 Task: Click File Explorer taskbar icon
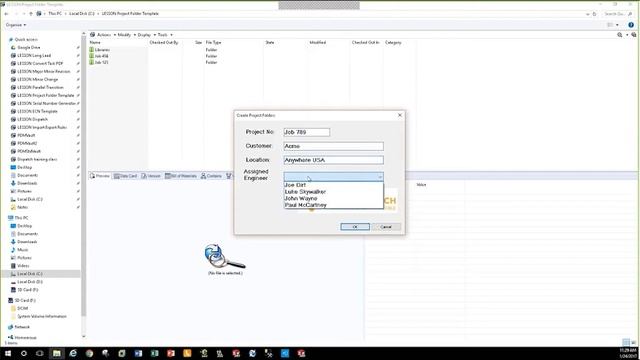[x=57, y=353]
